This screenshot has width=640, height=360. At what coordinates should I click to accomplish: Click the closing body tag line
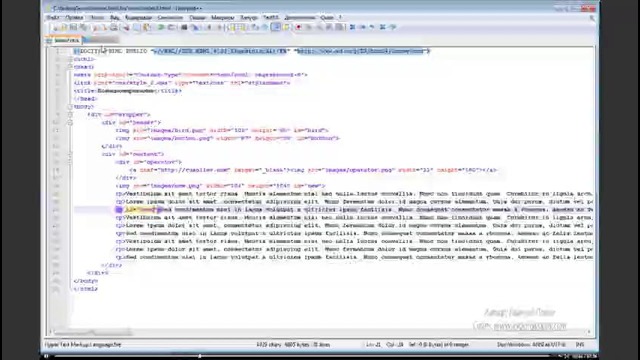(86, 281)
